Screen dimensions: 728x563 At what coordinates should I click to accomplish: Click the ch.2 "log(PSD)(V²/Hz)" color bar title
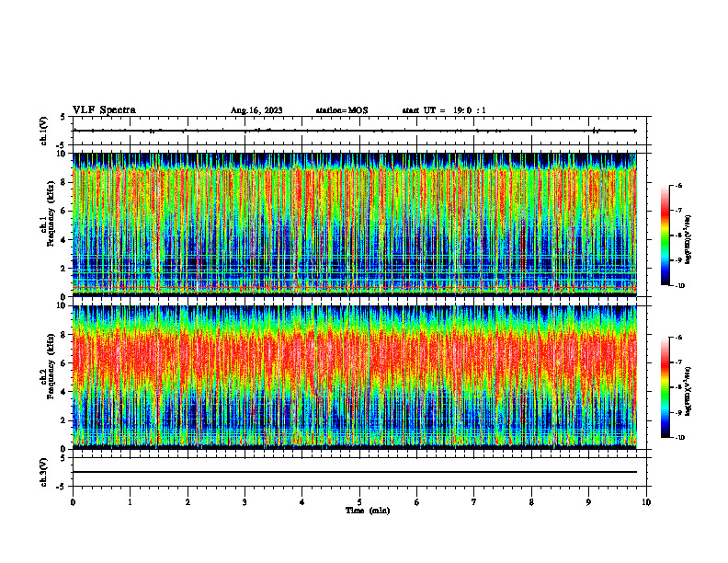pos(689,392)
